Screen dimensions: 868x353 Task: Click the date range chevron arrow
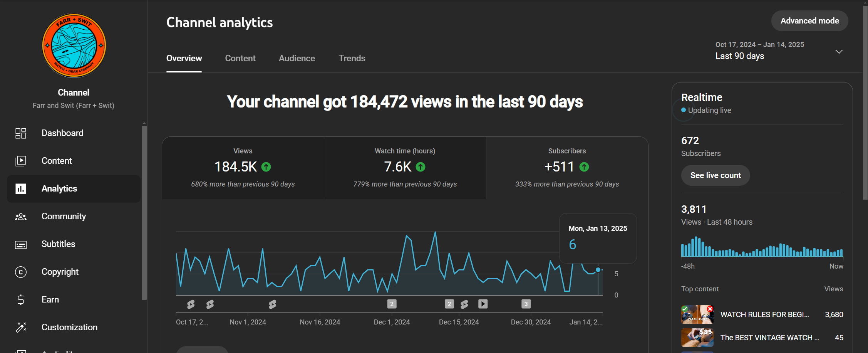point(839,52)
